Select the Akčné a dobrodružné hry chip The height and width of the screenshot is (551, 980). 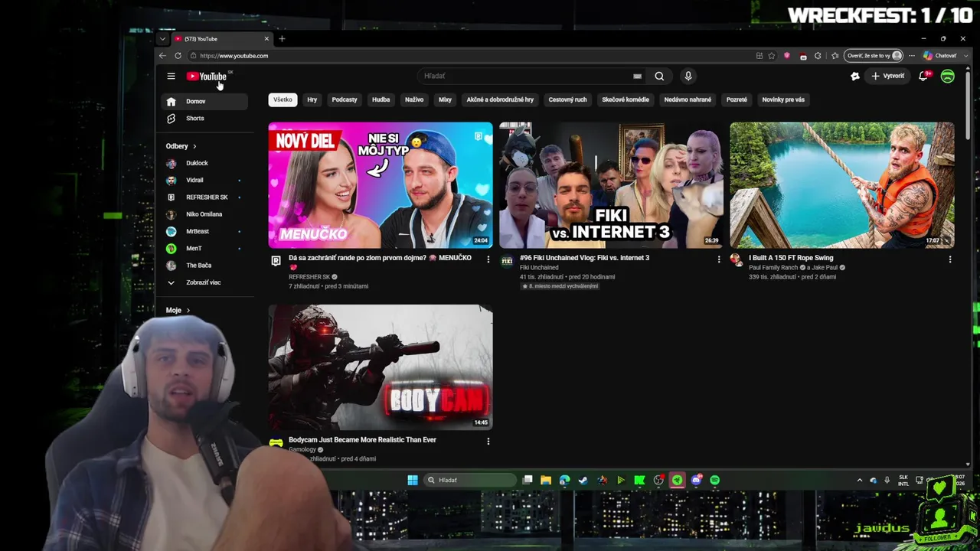point(500,99)
